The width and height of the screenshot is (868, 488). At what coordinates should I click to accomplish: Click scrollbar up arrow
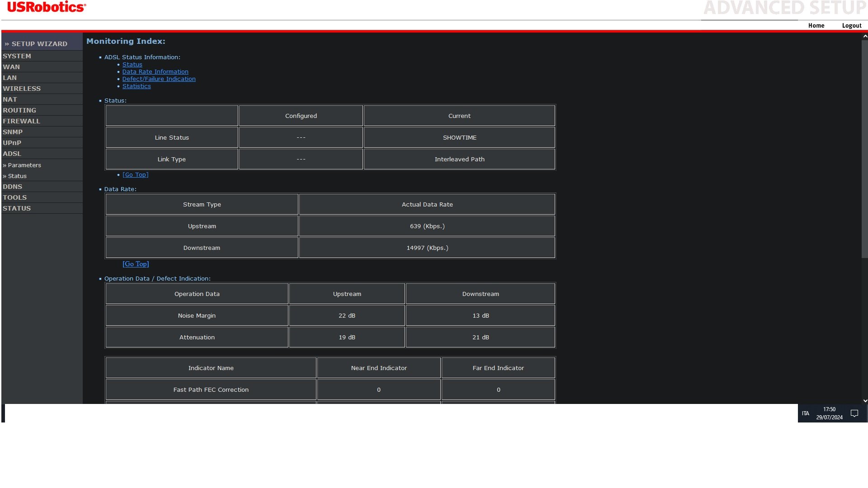(865, 37)
